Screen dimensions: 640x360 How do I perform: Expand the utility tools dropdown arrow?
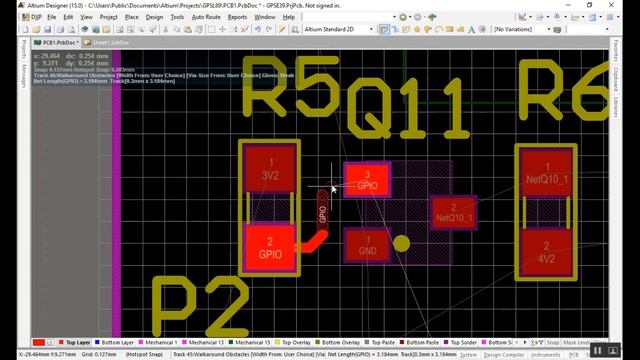[530, 17]
